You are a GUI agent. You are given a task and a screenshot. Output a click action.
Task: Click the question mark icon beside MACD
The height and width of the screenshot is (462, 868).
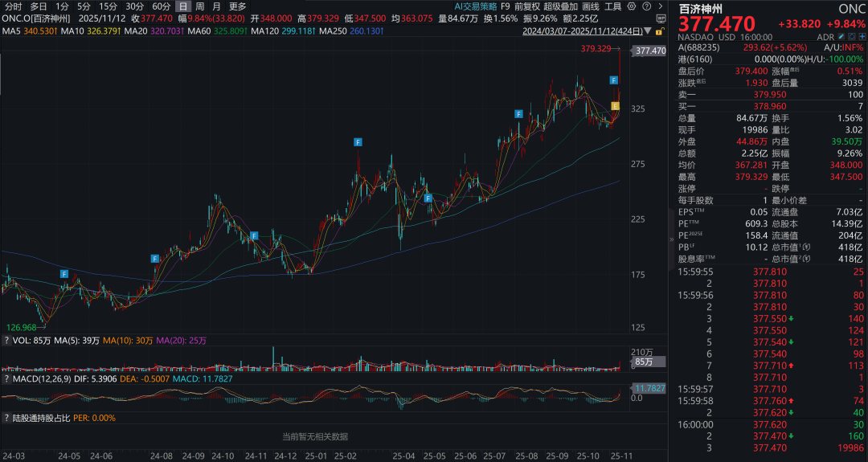(x=6, y=378)
